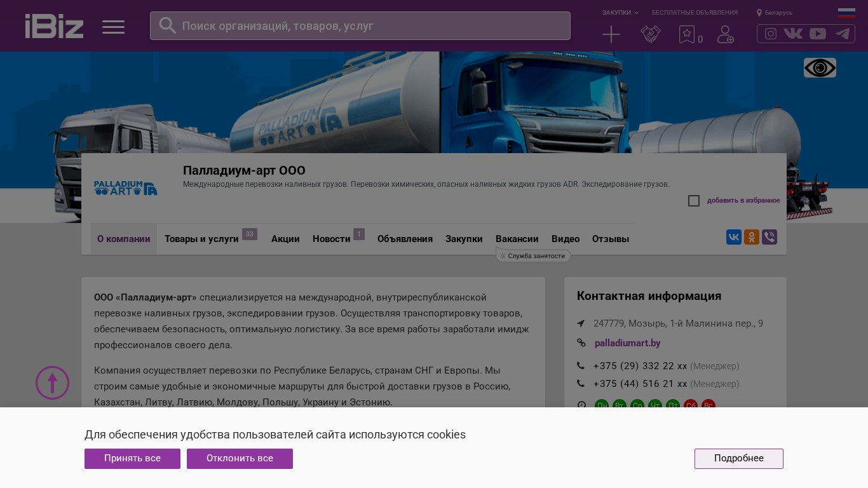Click the Russian flag language icon

(x=846, y=13)
